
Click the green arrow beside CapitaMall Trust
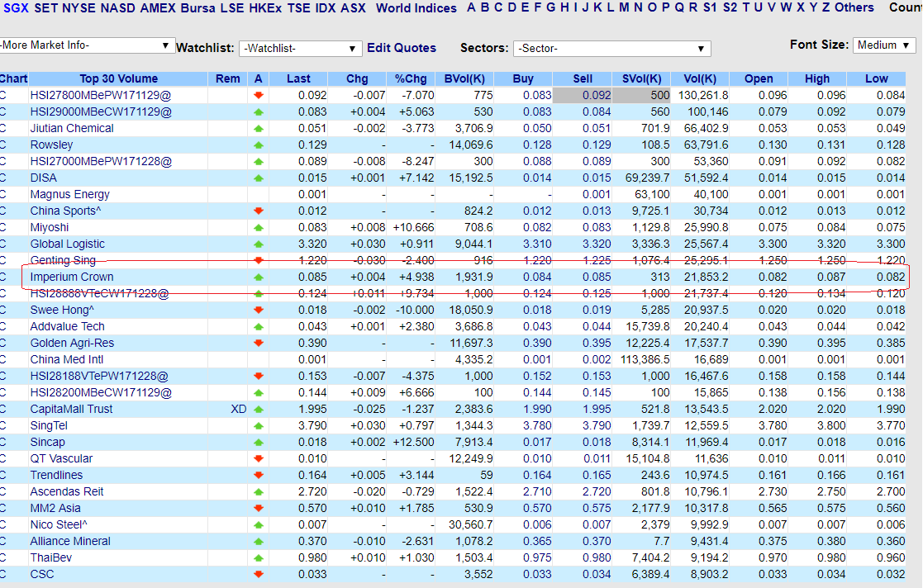tap(259, 409)
